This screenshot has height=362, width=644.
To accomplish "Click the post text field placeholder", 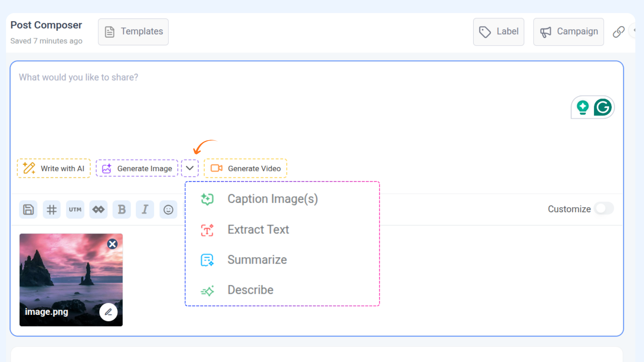I will tap(78, 77).
